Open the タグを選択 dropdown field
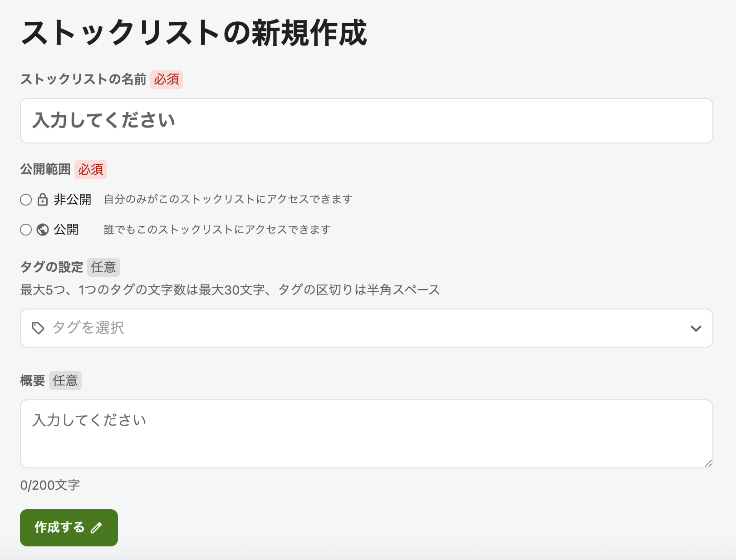The height and width of the screenshot is (560, 736). click(318, 328)
